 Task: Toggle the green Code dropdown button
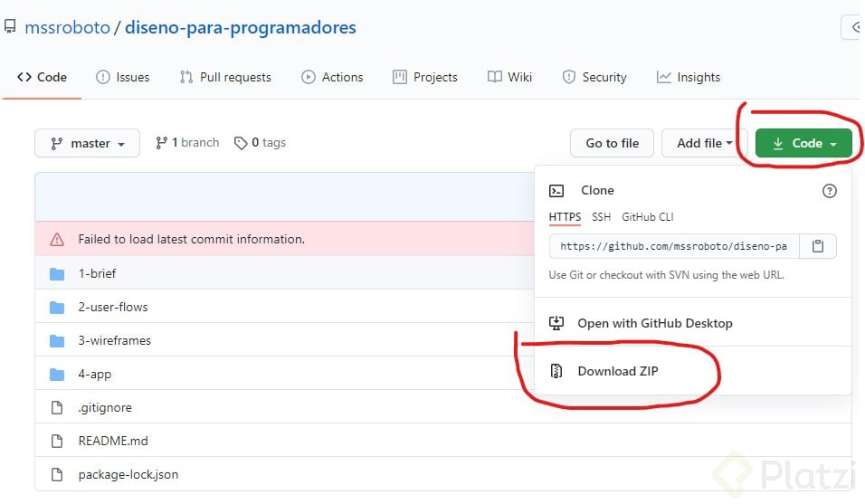click(803, 143)
